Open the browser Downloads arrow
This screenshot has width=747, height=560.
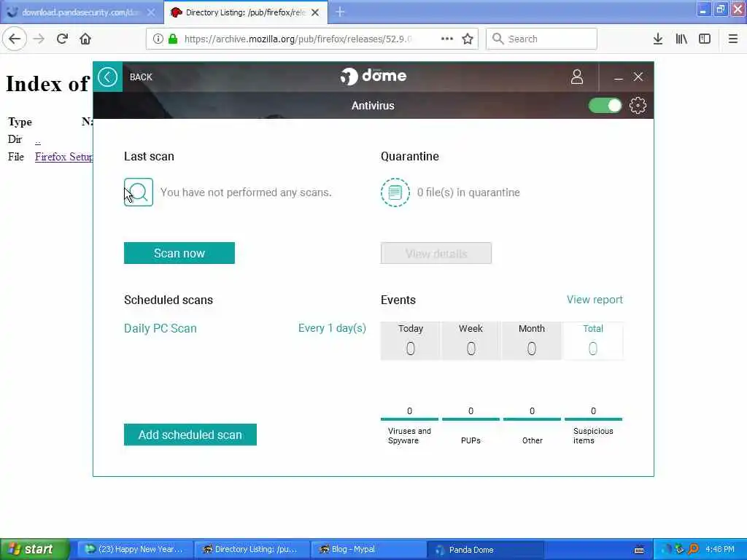[658, 39]
